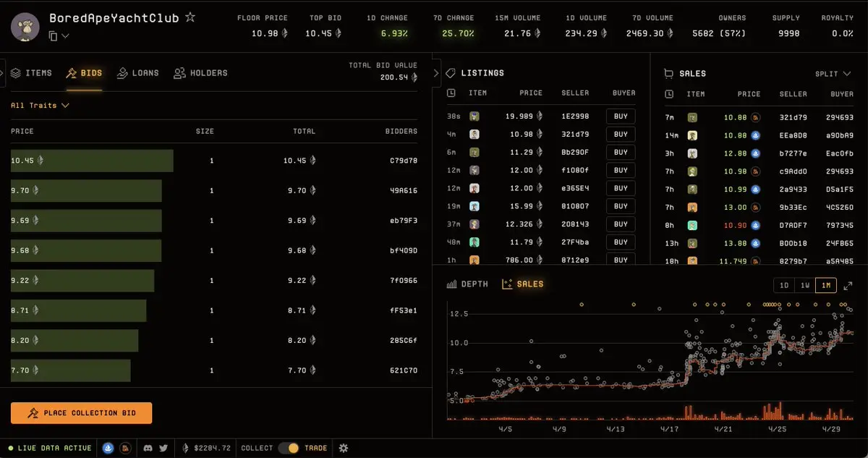The height and width of the screenshot is (458, 868).
Task: Select the Sales chart tab
Action: [522, 284]
